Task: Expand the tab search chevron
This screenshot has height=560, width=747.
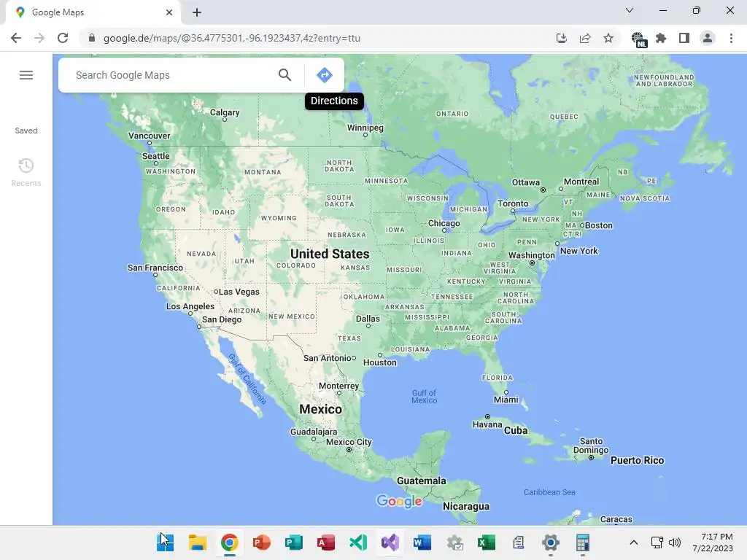Action: point(630,10)
